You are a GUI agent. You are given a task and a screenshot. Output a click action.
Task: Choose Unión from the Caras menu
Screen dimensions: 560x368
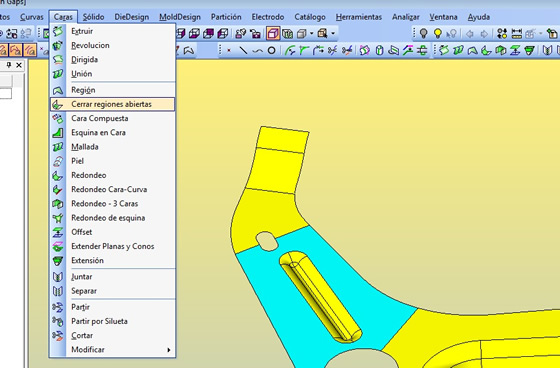(x=112, y=74)
